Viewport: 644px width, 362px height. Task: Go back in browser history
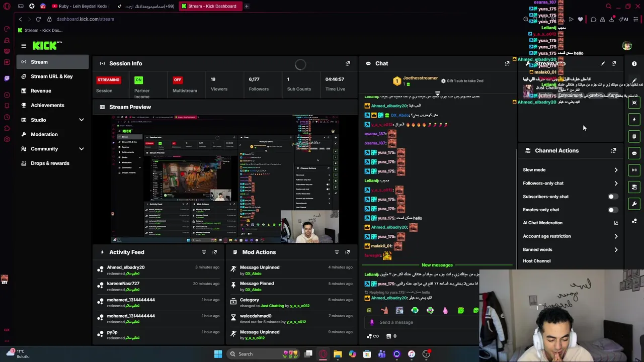click(20, 19)
